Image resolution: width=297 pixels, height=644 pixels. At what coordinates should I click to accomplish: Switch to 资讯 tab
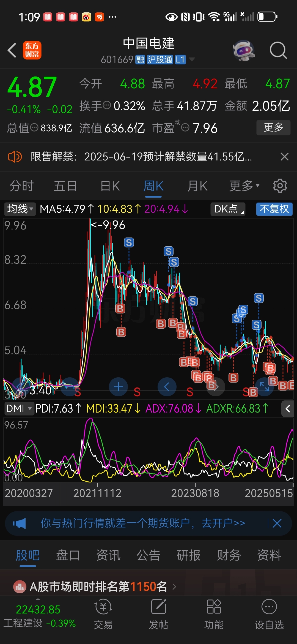[108, 555]
